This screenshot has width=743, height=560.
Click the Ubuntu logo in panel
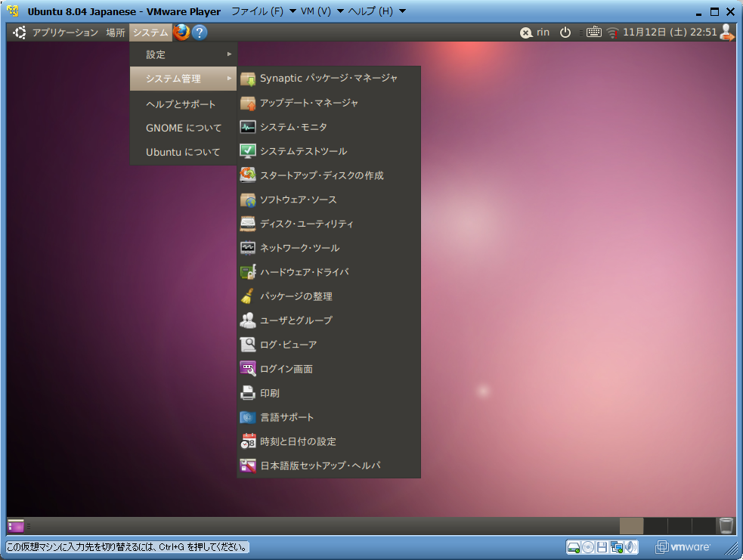click(x=20, y=32)
